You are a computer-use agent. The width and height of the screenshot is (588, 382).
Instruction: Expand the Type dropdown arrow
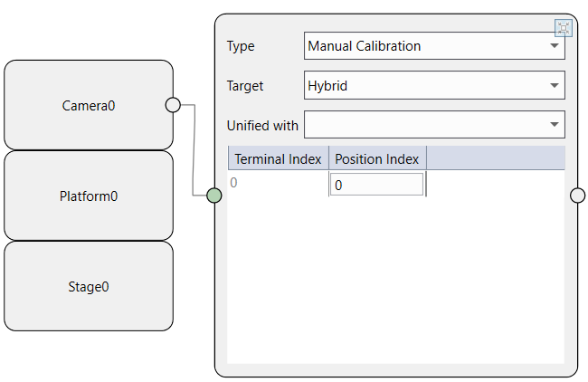[554, 46]
